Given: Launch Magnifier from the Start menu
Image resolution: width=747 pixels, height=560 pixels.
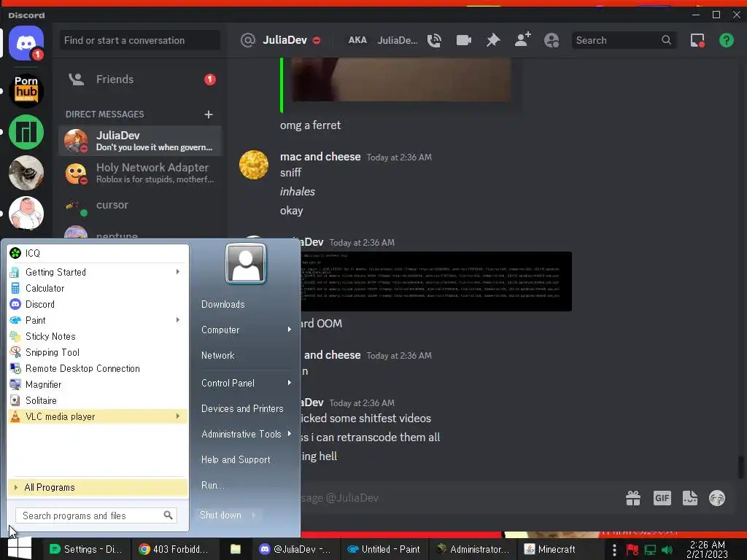Looking at the screenshot, I should click(98, 384).
